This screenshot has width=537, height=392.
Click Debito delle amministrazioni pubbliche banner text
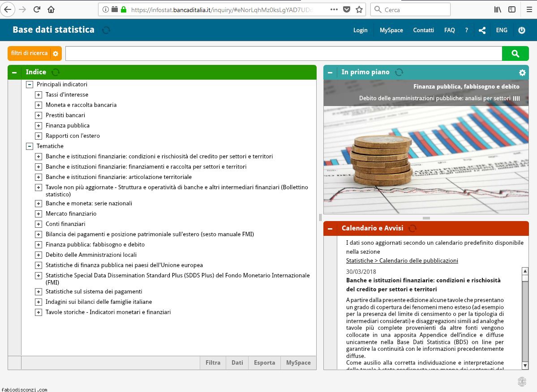(434, 98)
